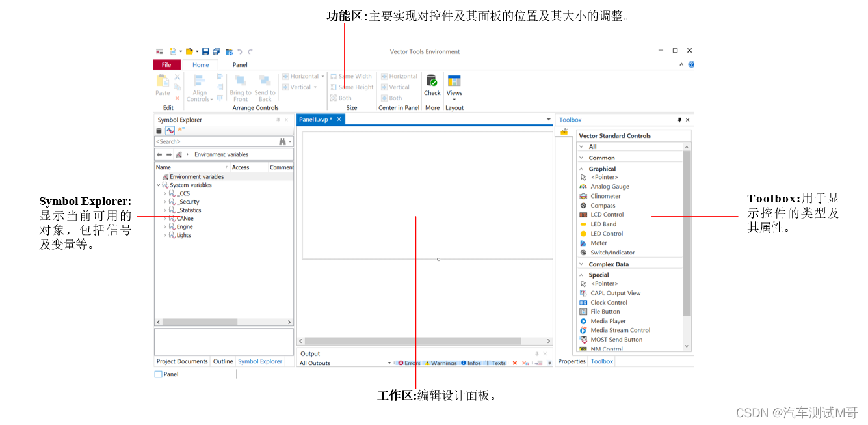
Task: Expand the Common toolbox section
Action: 581,158
